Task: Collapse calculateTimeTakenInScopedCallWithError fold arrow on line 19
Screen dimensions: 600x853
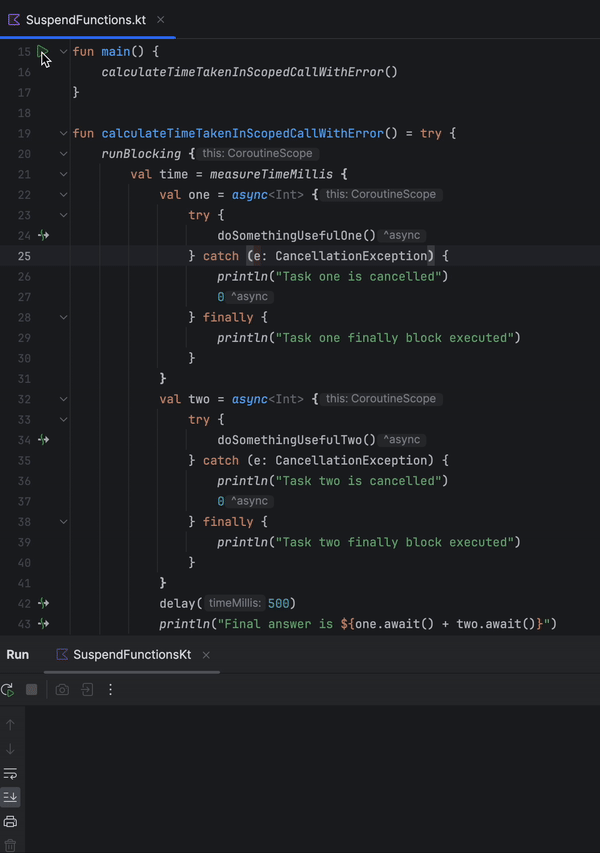Action: tap(64, 133)
